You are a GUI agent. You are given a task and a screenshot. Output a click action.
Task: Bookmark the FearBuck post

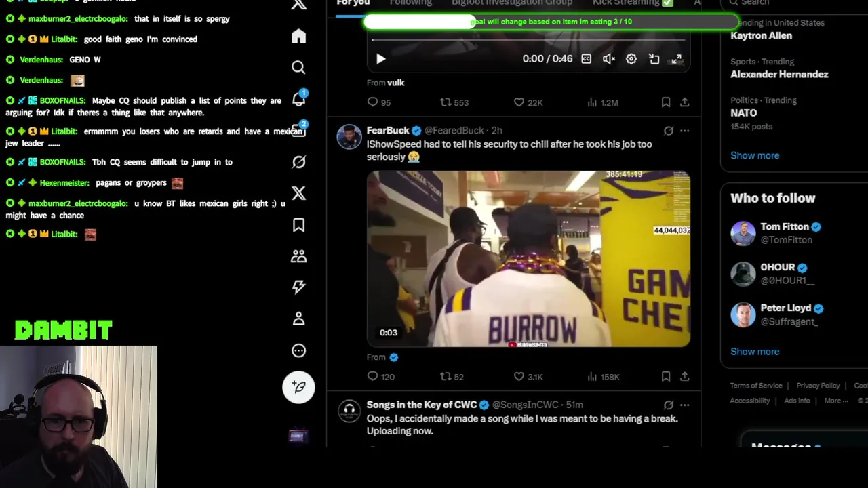tap(666, 377)
